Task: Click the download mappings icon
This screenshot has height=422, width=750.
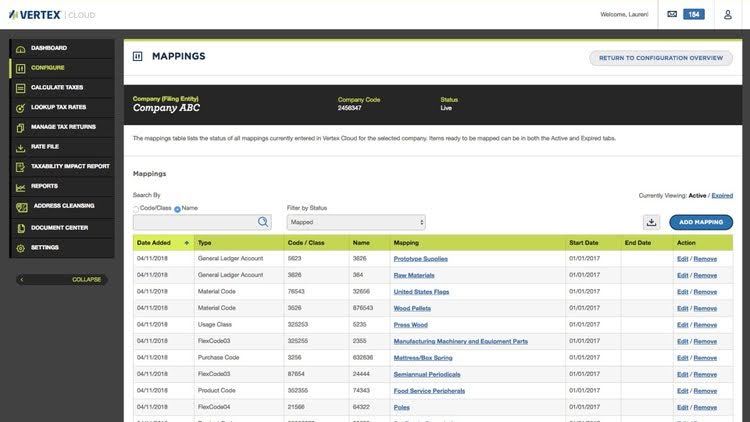Action: [652, 222]
